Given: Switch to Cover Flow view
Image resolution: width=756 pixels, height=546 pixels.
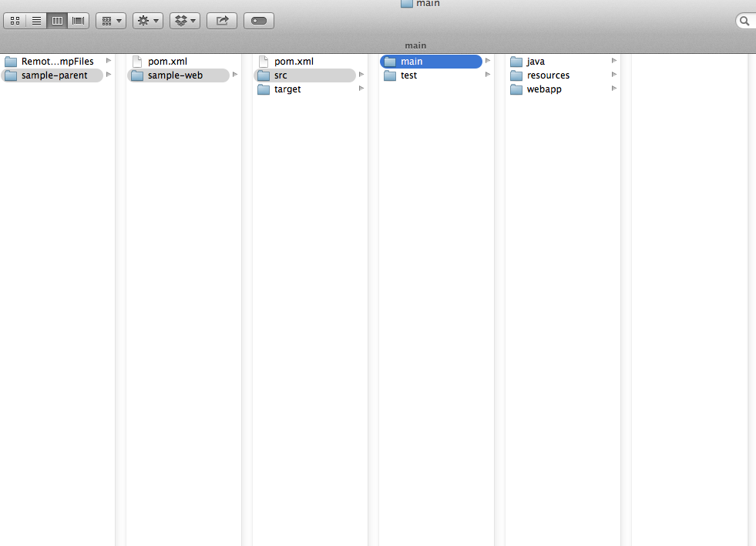Looking at the screenshot, I should 78,21.
